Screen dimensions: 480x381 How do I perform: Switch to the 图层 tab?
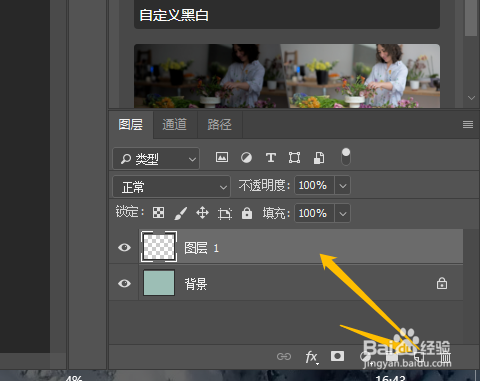pos(131,125)
